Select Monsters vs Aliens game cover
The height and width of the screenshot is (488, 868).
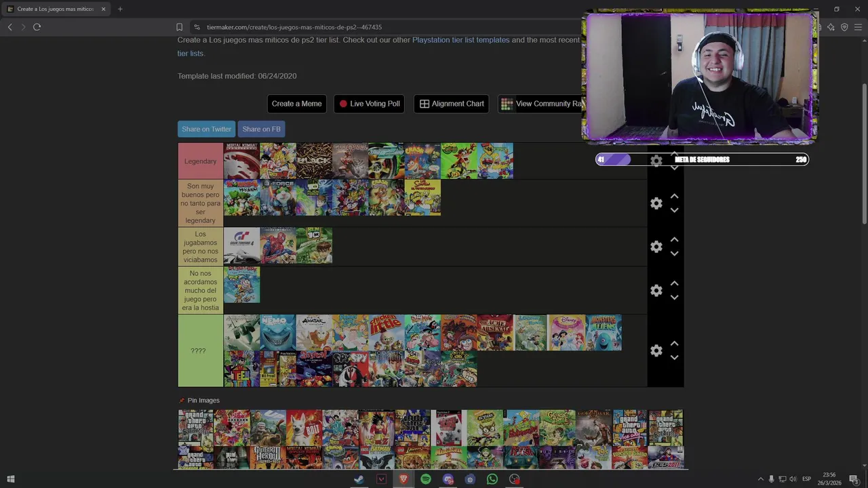tap(604, 333)
